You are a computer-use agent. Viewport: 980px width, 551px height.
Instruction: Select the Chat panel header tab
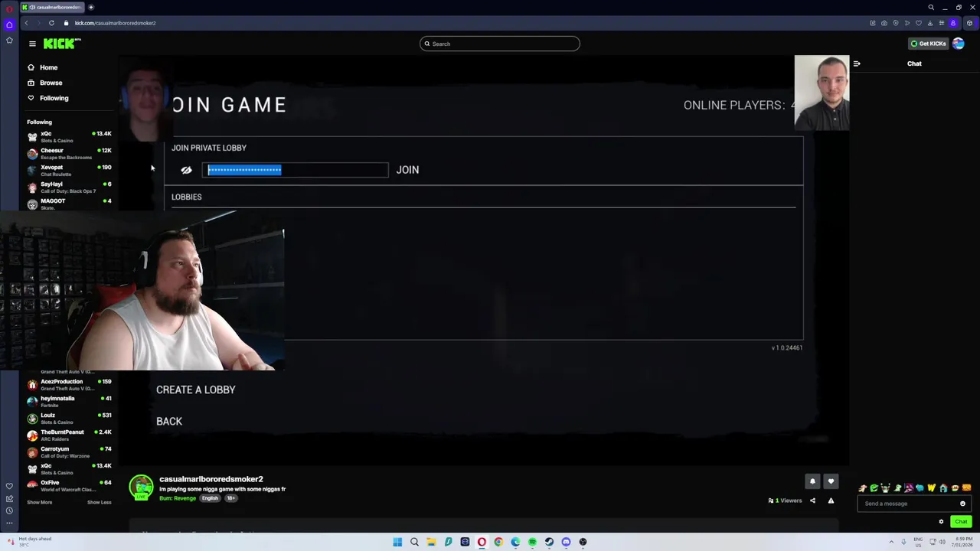coord(914,64)
